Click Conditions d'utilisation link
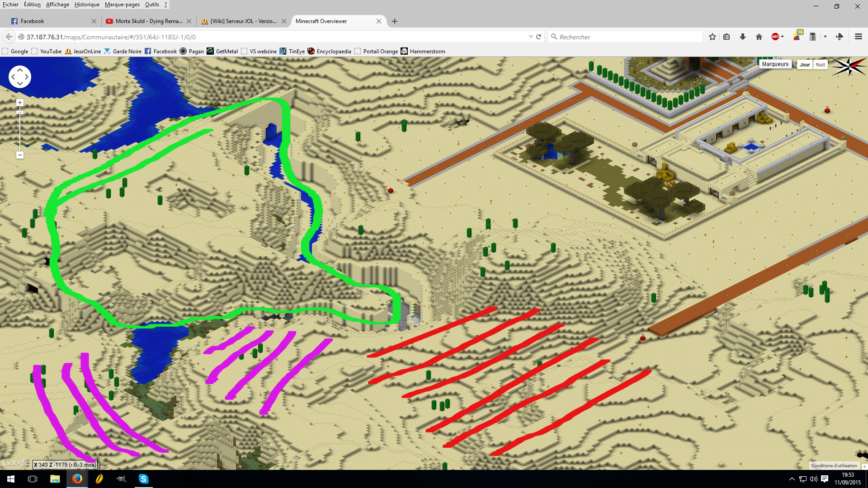Viewport: 868px width, 488px height. pos(834,465)
